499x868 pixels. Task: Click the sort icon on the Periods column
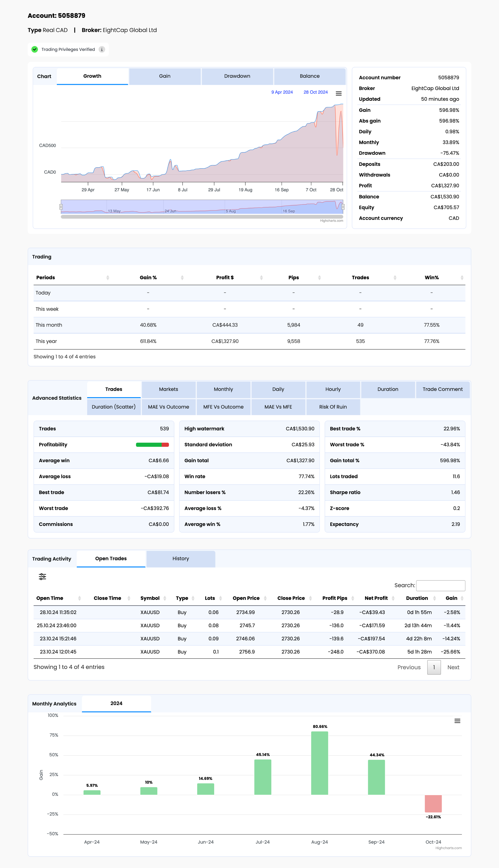pos(108,277)
